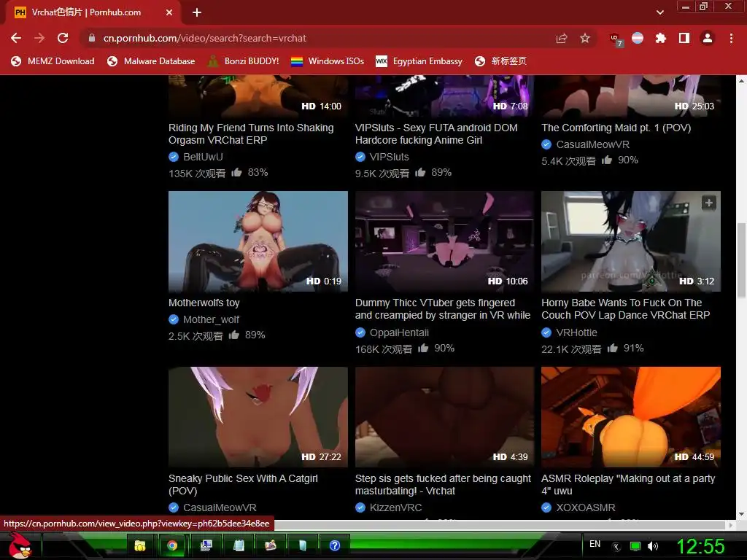Open the striped flag extension icon

tap(638, 38)
